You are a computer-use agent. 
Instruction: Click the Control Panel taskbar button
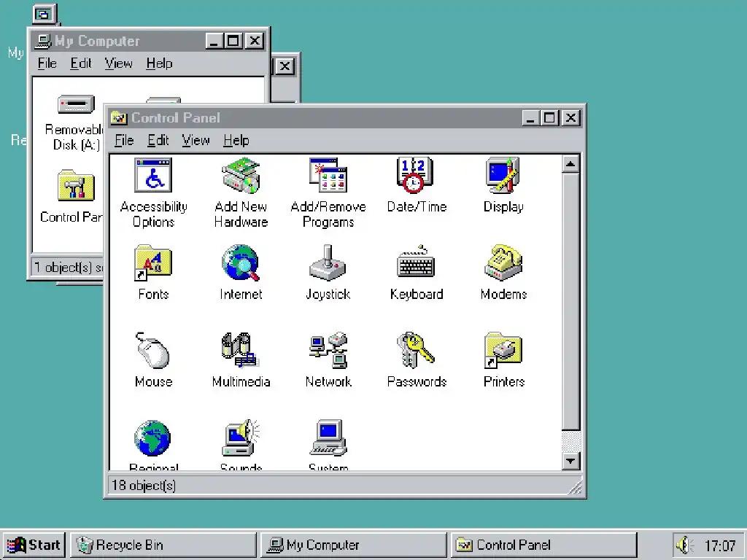tap(543, 545)
